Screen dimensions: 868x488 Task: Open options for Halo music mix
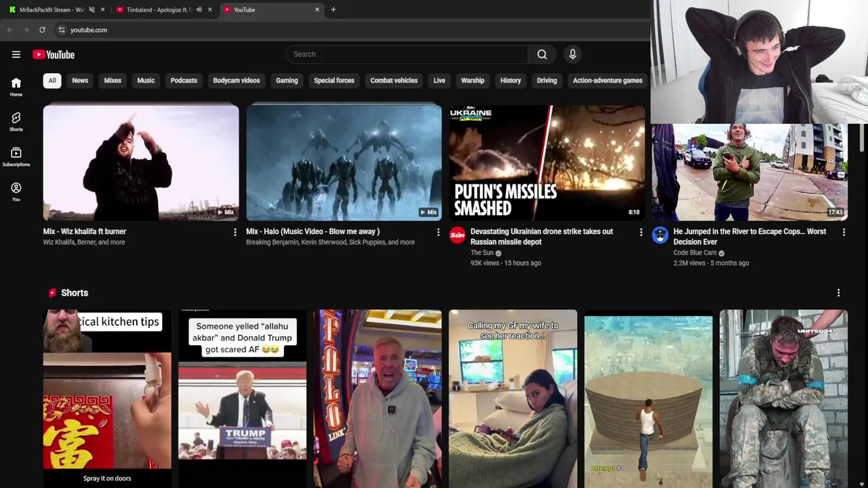tap(438, 232)
